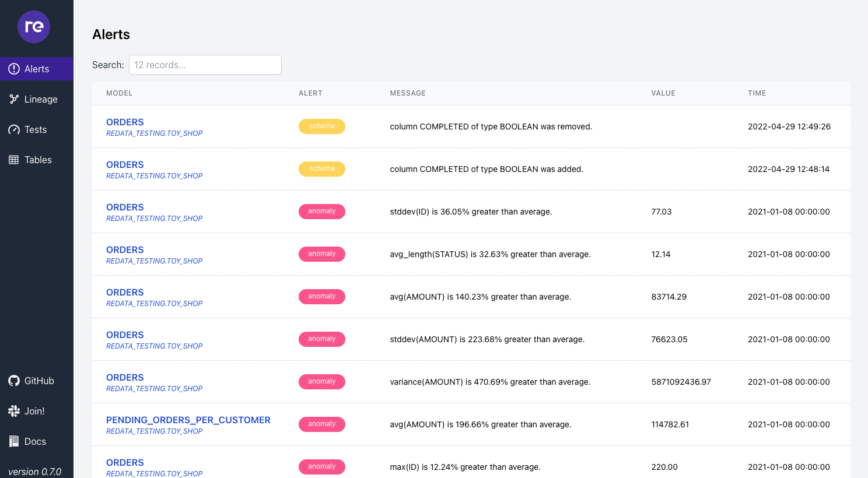The width and height of the screenshot is (868, 478).
Task: Open the PENDING_ORDERS_PER_CUSTOMER model link
Action: (188, 420)
